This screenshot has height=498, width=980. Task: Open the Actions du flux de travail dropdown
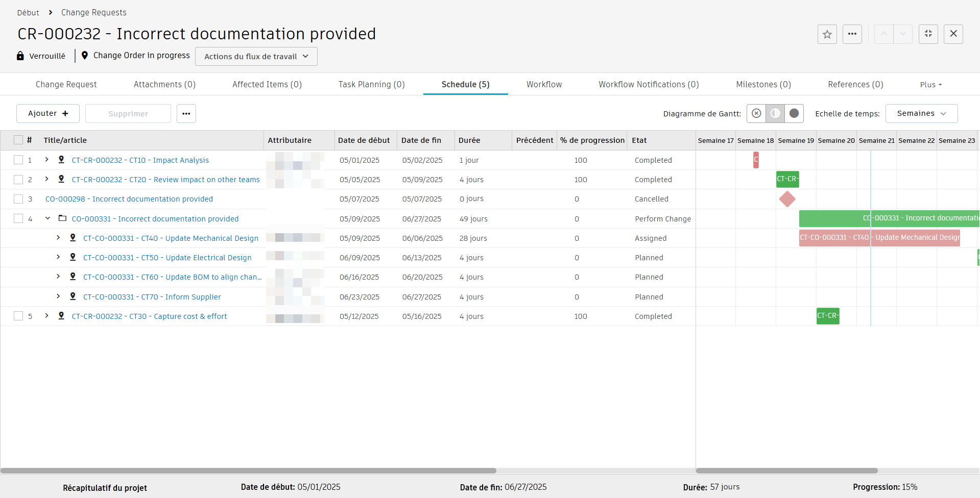point(256,56)
